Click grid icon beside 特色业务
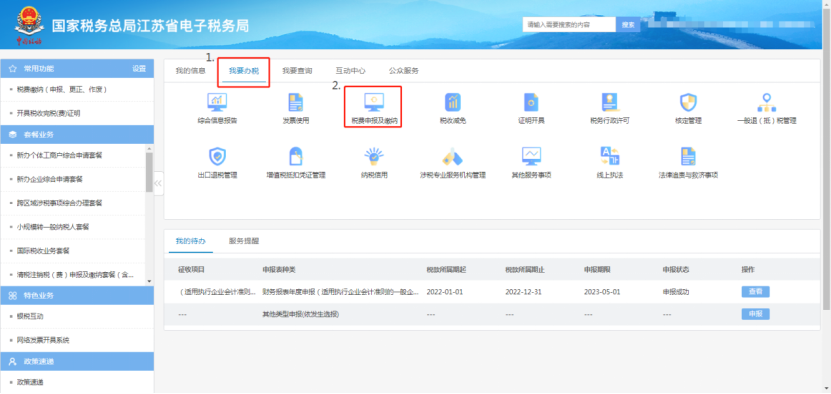The height and width of the screenshot is (394, 831). point(13,295)
